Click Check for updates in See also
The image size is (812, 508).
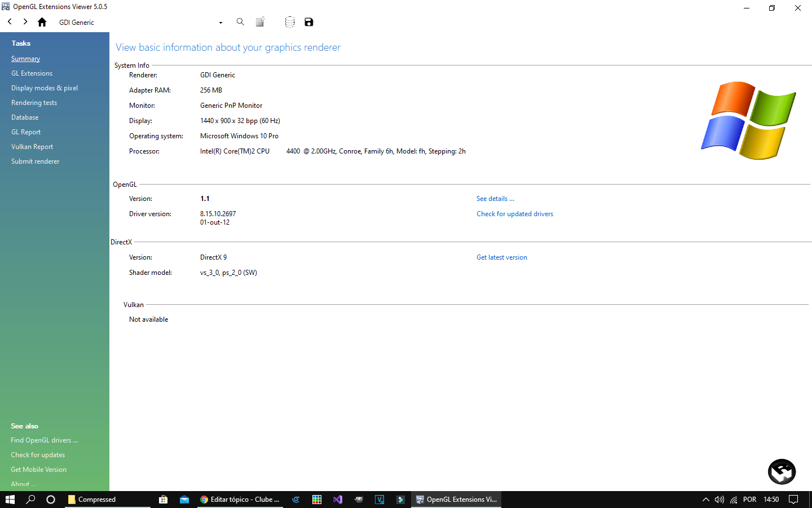pos(38,455)
